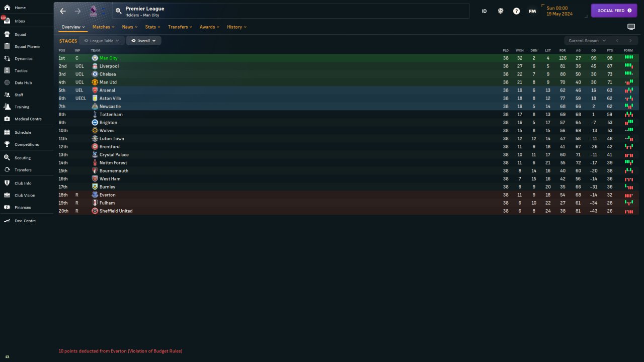Open the Chelsea team link
644x362 pixels.
(x=108, y=74)
